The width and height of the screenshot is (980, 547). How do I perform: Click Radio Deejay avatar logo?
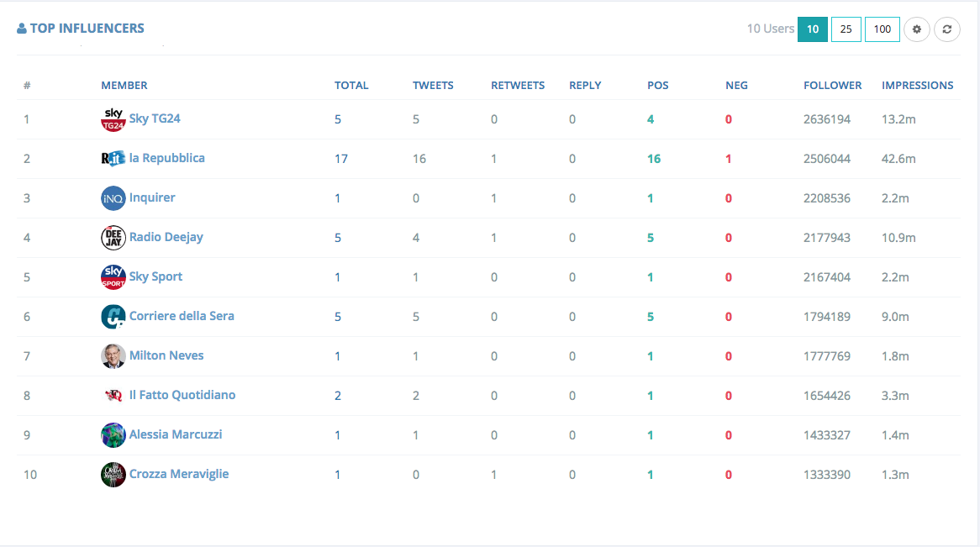[113, 238]
